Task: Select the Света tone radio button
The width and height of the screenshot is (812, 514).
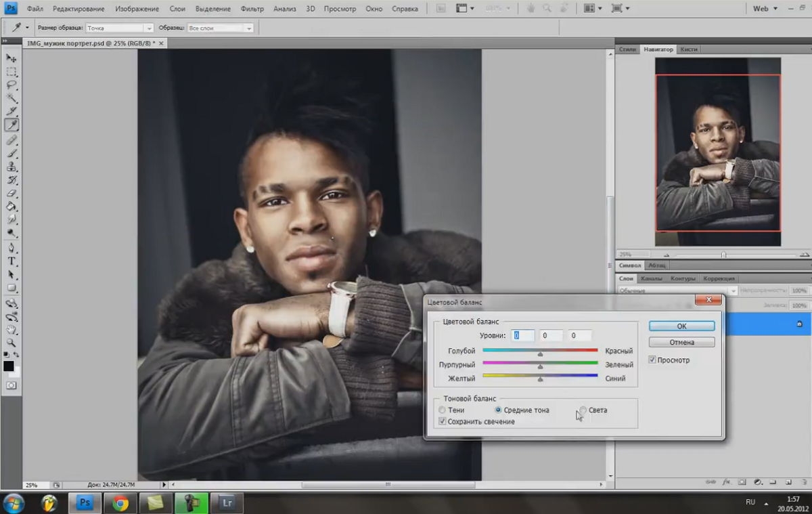Action: [583, 410]
